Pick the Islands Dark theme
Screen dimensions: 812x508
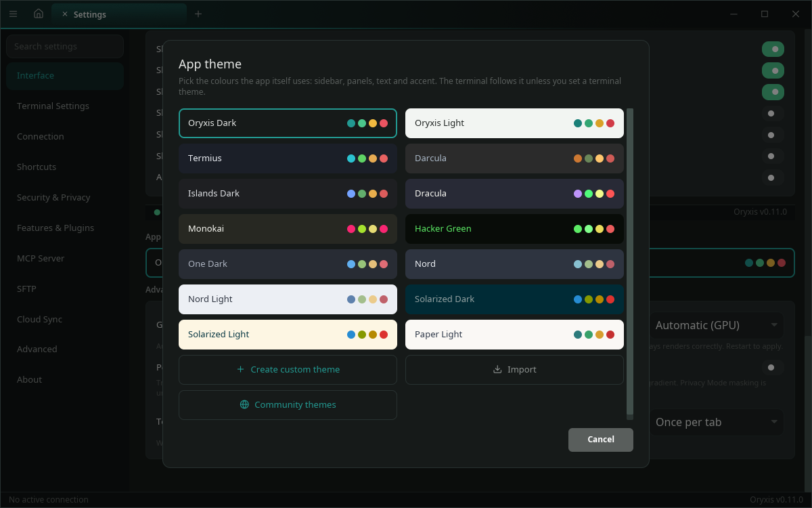(x=288, y=194)
